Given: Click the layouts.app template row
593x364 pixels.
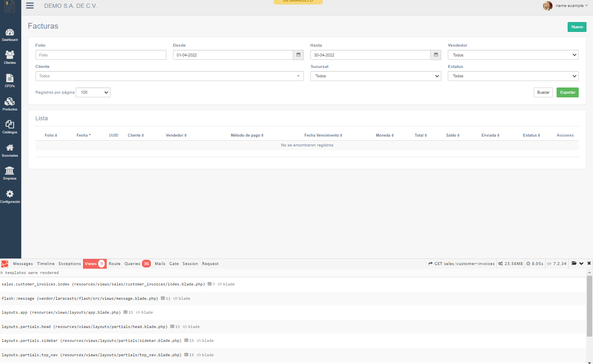Looking at the screenshot, I should 293,312.
